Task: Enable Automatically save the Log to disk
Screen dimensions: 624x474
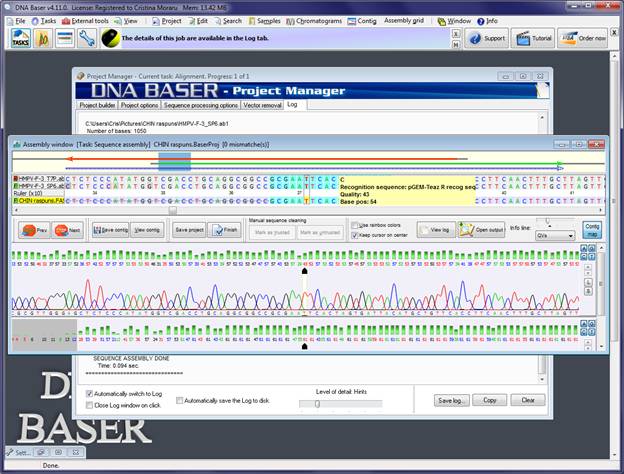Action: point(179,400)
